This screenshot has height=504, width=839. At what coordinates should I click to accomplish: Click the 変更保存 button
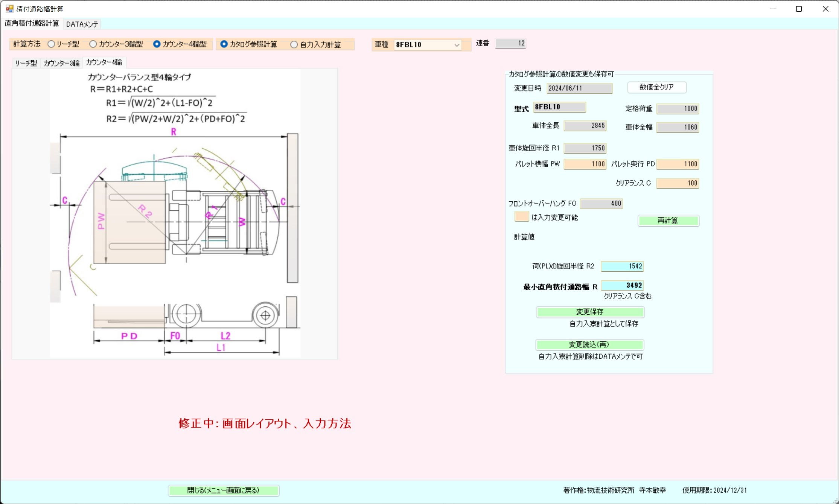(590, 312)
